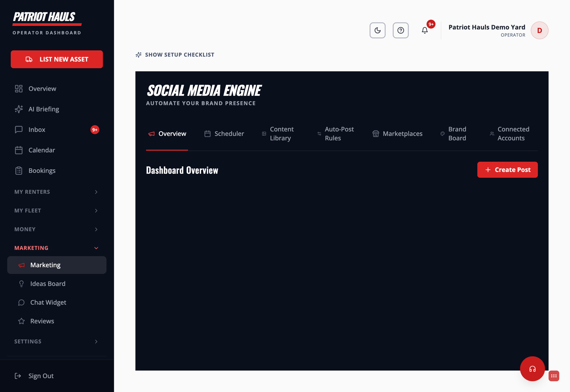The width and height of the screenshot is (570, 392).
Task: Click the Marketing megaphone sidebar icon
Action: tap(21, 265)
